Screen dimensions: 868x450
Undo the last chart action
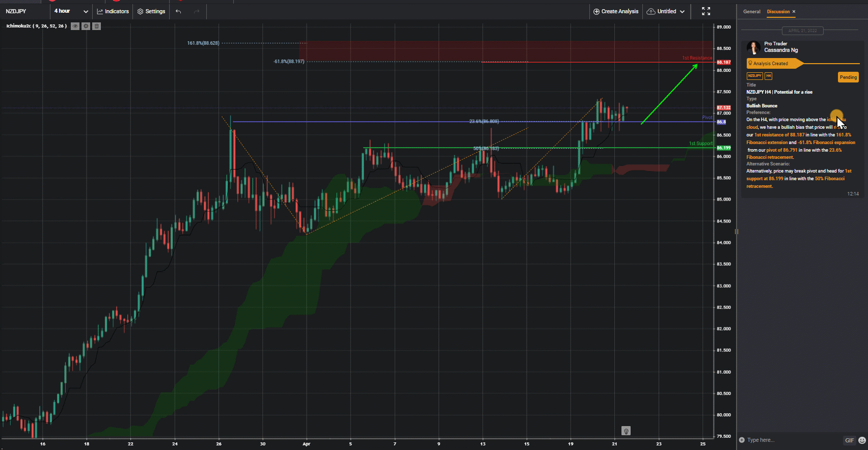click(x=178, y=11)
